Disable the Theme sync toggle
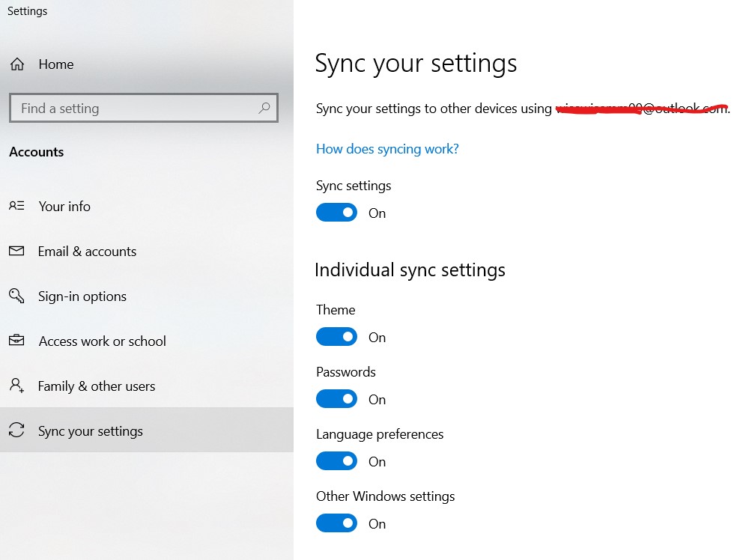Screen dimensions: 743x560 coord(336,337)
